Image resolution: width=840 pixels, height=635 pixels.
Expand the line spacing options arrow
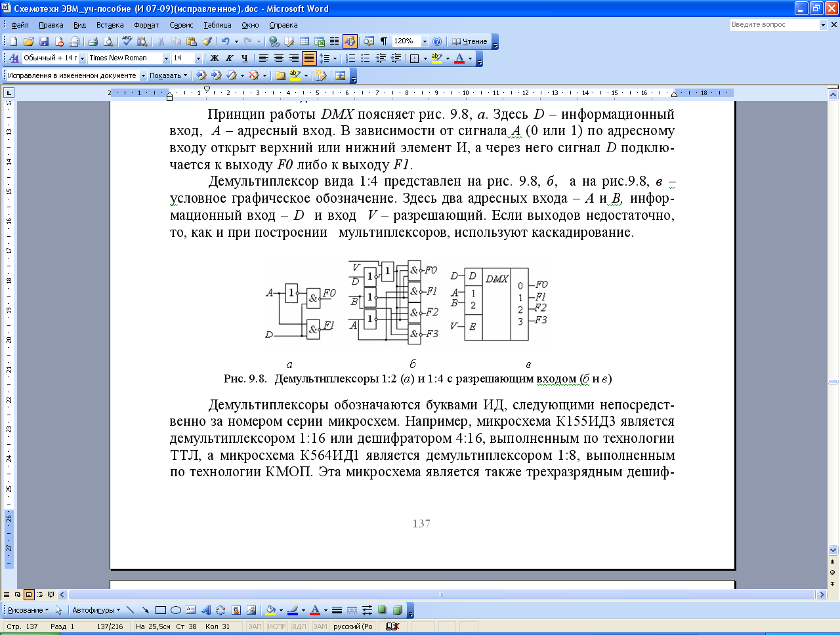point(335,58)
